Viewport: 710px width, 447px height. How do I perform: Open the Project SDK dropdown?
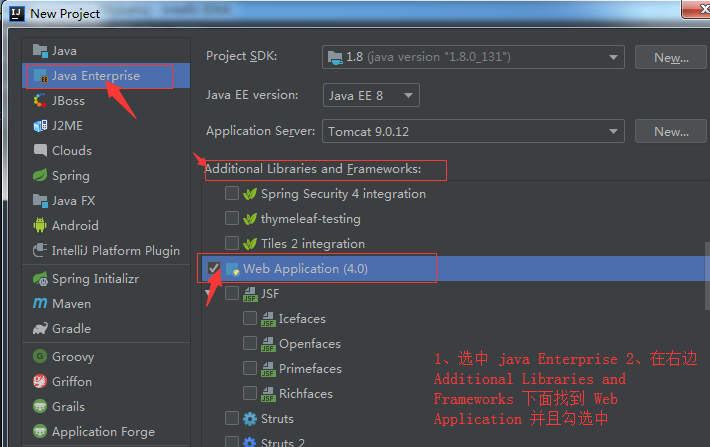tap(473, 57)
